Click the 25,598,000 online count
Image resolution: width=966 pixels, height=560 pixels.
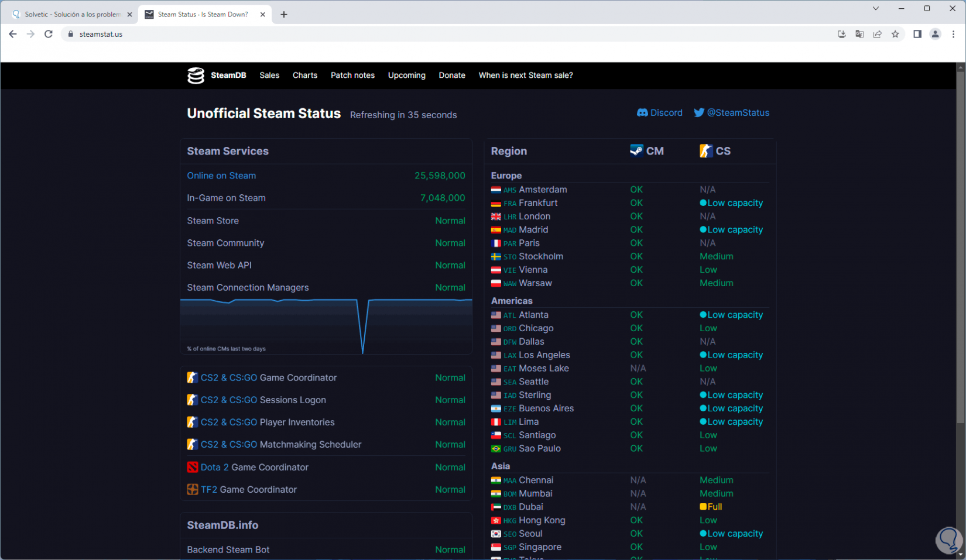440,176
